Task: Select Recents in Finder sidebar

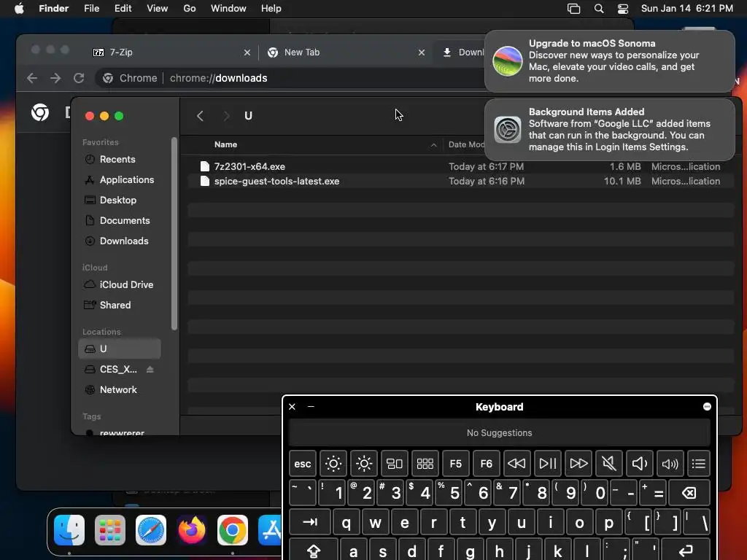Action: [120, 160]
